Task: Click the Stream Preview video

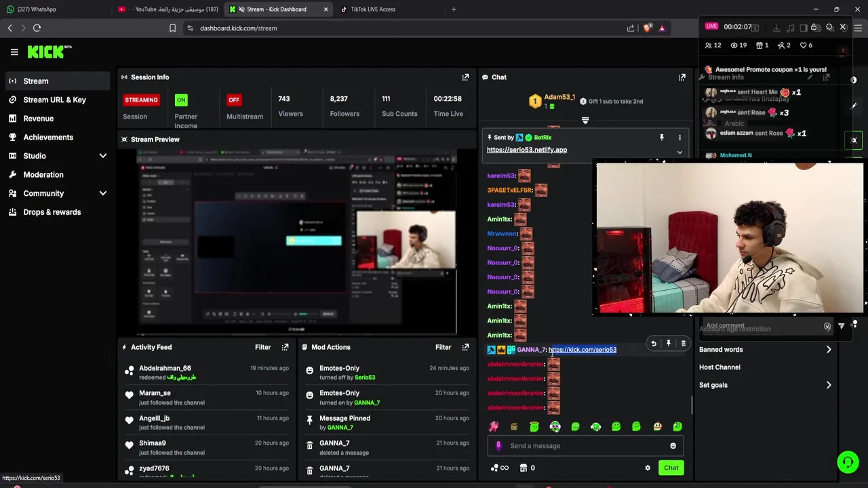Action: [x=297, y=242]
